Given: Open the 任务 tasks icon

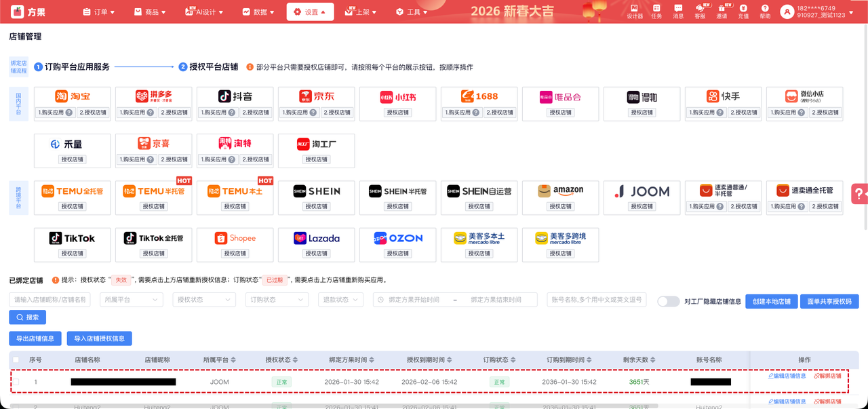Looking at the screenshot, I should tap(656, 11).
